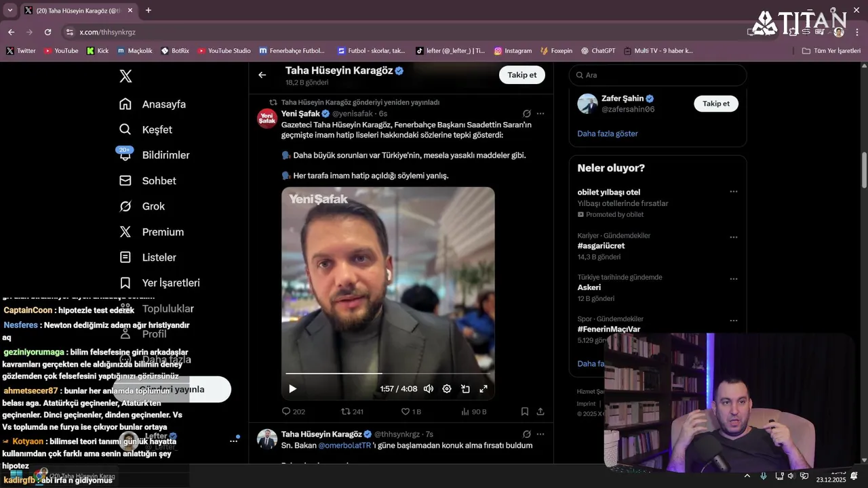Screen dimensions: 868x488
Task: Open Fenerbahçe Futbol bookmark
Action: (292, 51)
